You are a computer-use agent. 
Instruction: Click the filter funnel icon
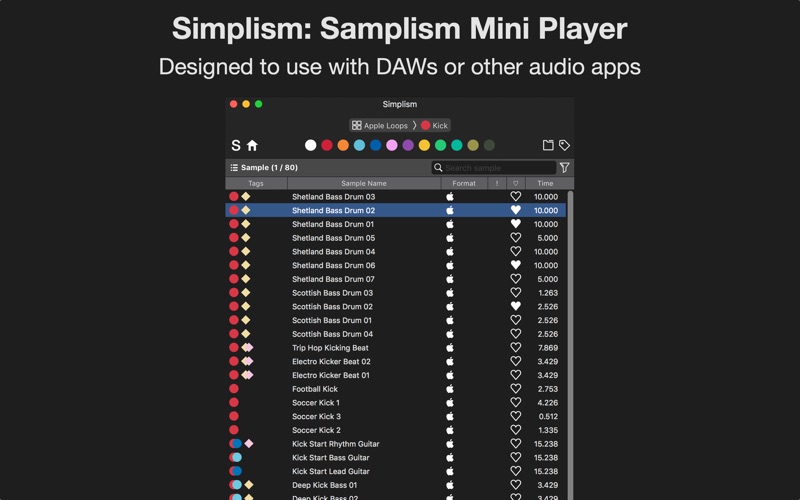click(564, 167)
